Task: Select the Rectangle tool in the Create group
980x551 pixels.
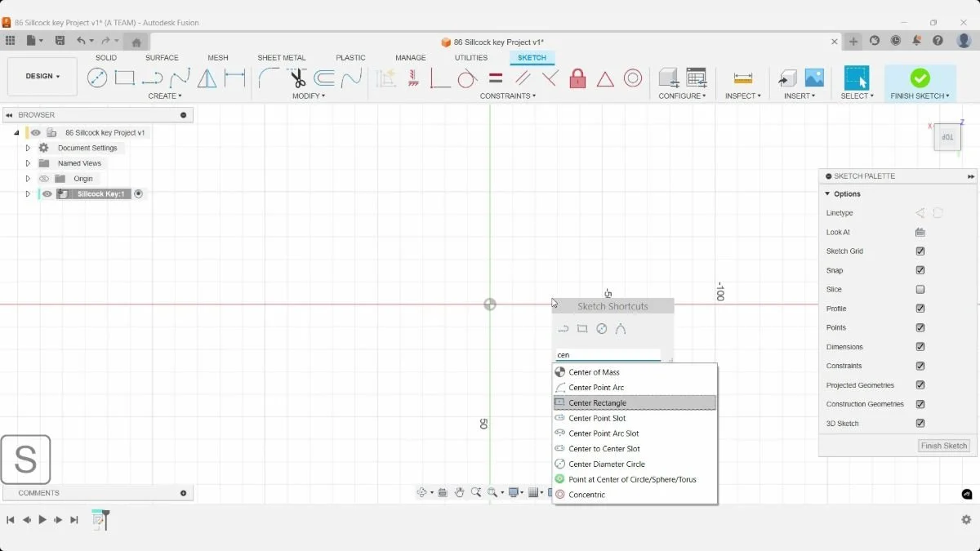Action: (124, 78)
